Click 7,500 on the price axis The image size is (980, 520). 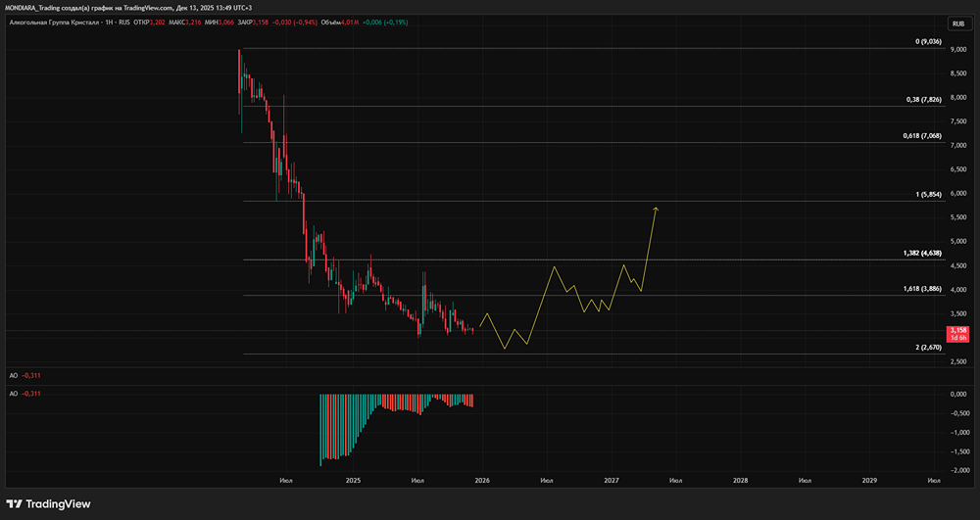pyautogui.click(x=958, y=121)
